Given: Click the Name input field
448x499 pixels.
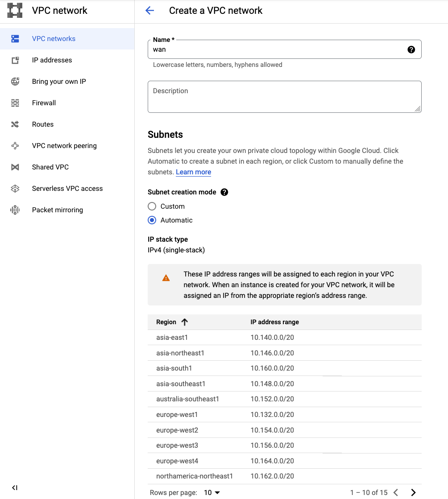Looking at the screenshot, I should point(277,49).
